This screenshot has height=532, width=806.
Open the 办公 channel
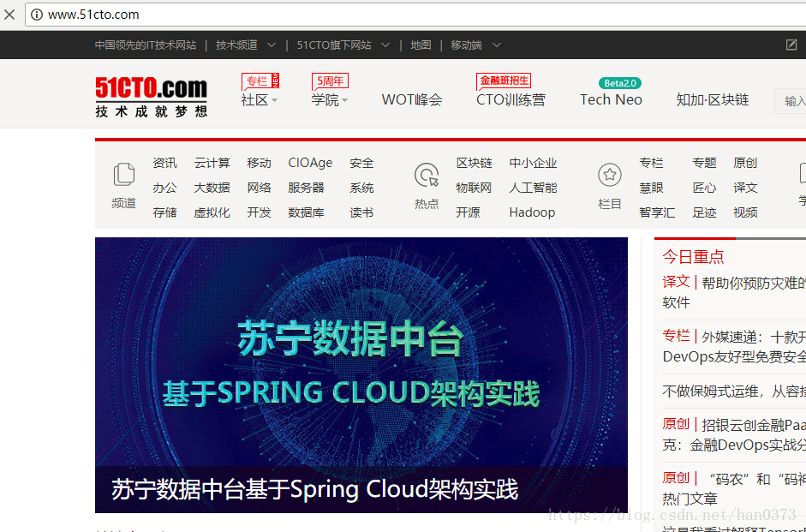[164, 188]
